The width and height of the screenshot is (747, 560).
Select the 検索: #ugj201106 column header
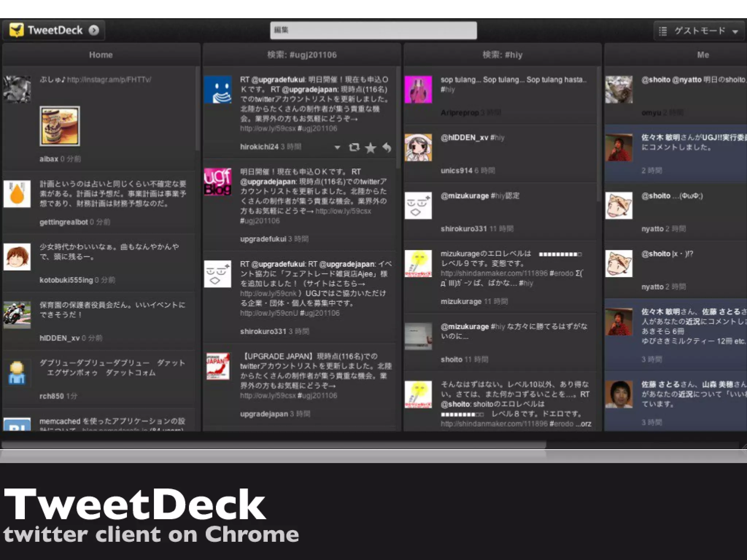(302, 55)
